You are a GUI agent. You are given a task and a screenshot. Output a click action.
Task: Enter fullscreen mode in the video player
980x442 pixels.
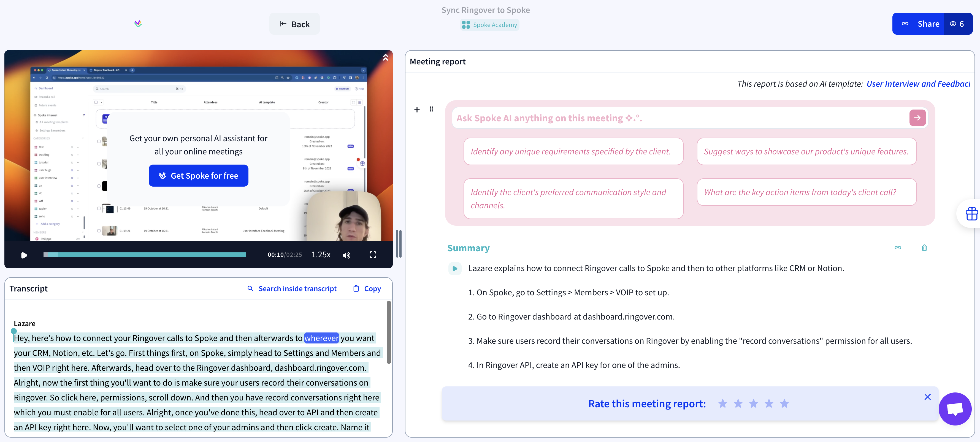click(373, 255)
